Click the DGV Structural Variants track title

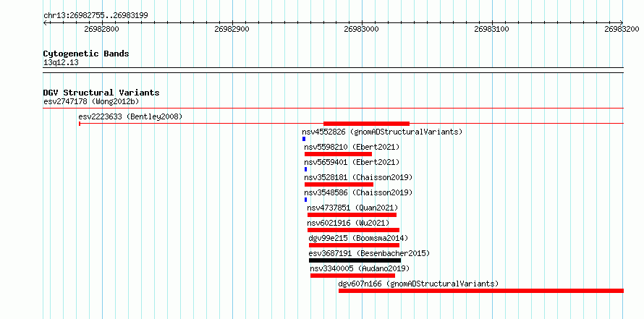(101, 93)
